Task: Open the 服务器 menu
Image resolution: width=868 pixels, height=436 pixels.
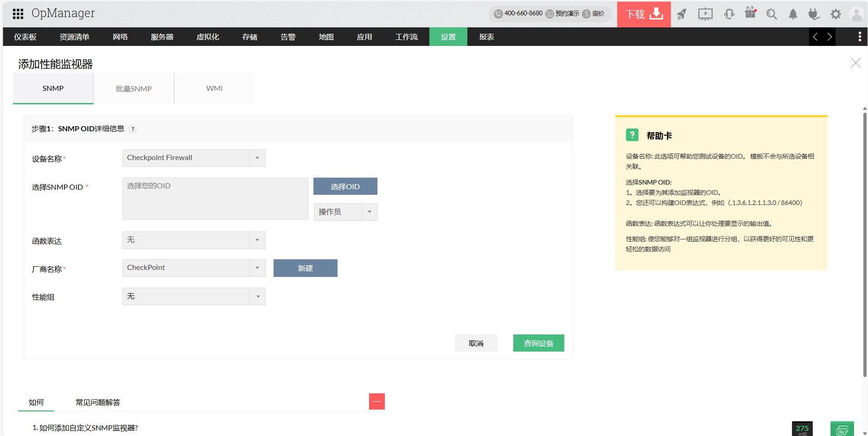Action: point(162,37)
